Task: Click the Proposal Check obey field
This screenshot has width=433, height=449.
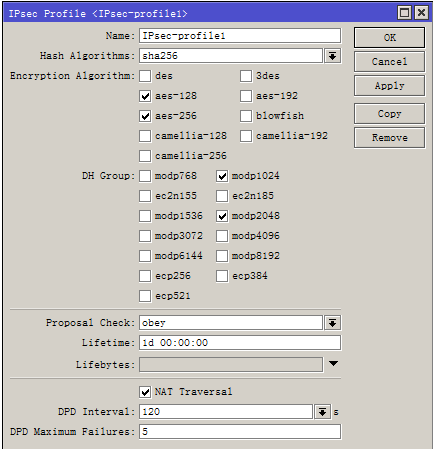Action: pyautogui.click(x=231, y=323)
